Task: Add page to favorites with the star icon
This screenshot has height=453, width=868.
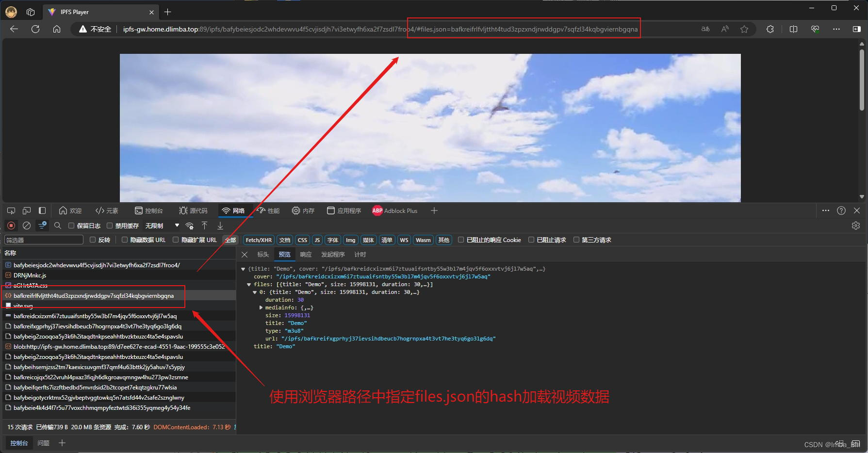Action: [744, 29]
